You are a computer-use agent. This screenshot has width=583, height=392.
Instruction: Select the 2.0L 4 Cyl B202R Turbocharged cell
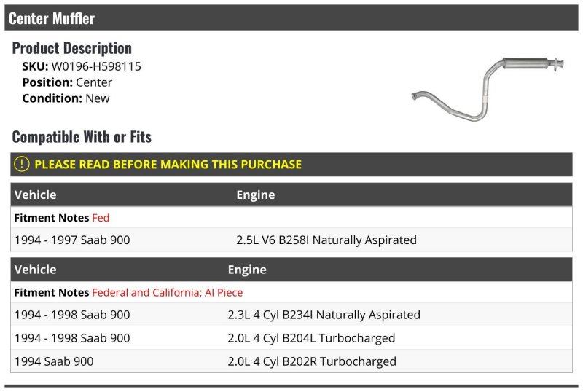tap(312, 361)
